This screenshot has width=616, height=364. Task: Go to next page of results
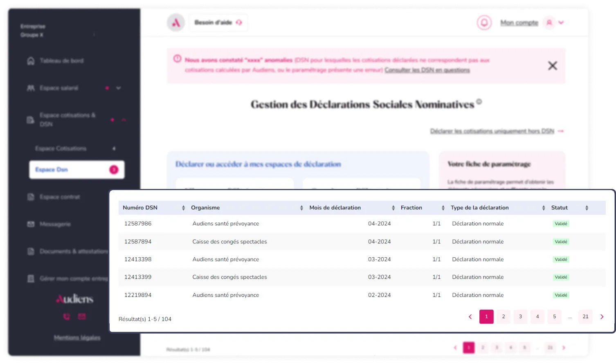point(602,317)
